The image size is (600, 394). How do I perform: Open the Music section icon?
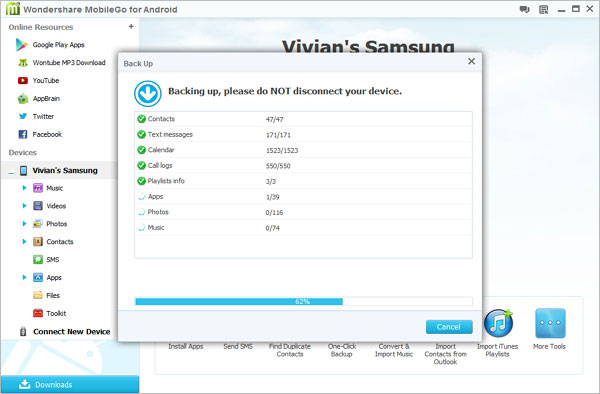point(38,188)
